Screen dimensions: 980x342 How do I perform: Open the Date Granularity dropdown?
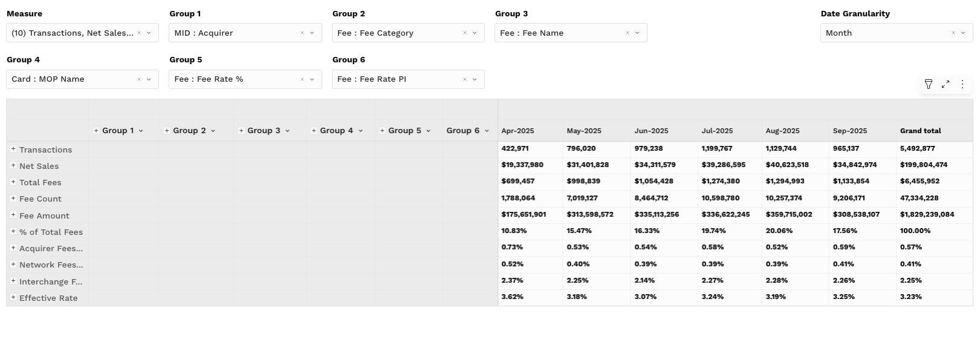point(963,33)
